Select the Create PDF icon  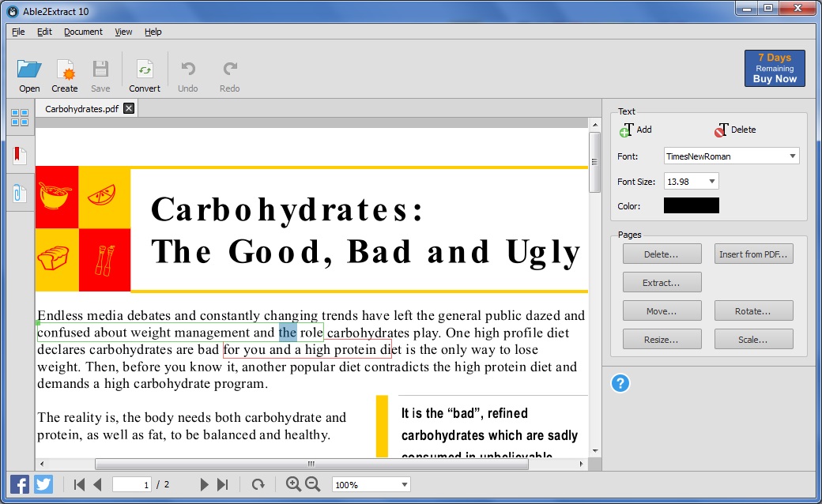pyautogui.click(x=65, y=73)
